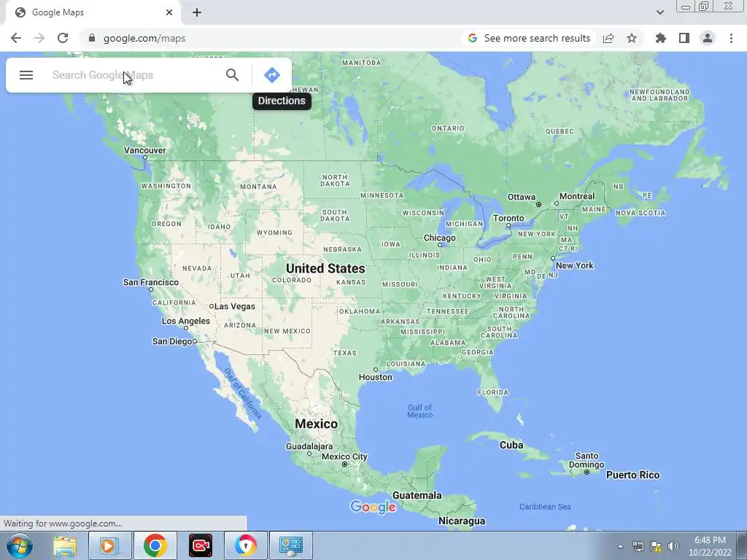Screen dimensions: 747x560
Task: View site info via the lock icon
Action: tap(92, 38)
